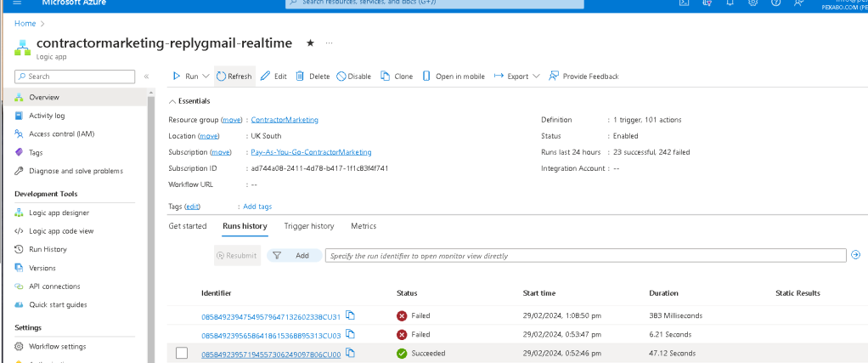Image resolution: width=868 pixels, height=363 pixels.
Task: Click the Start time column header
Action: click(539, 292)
